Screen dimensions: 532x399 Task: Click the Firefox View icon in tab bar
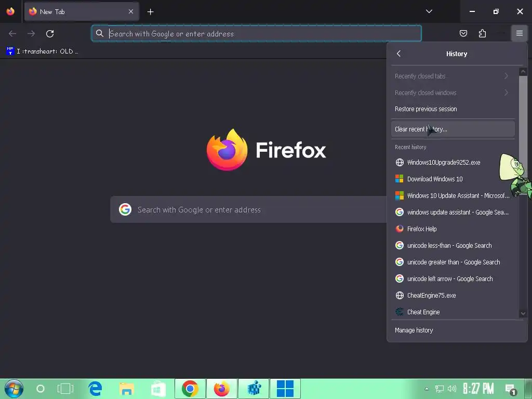(x=10, y=11)
